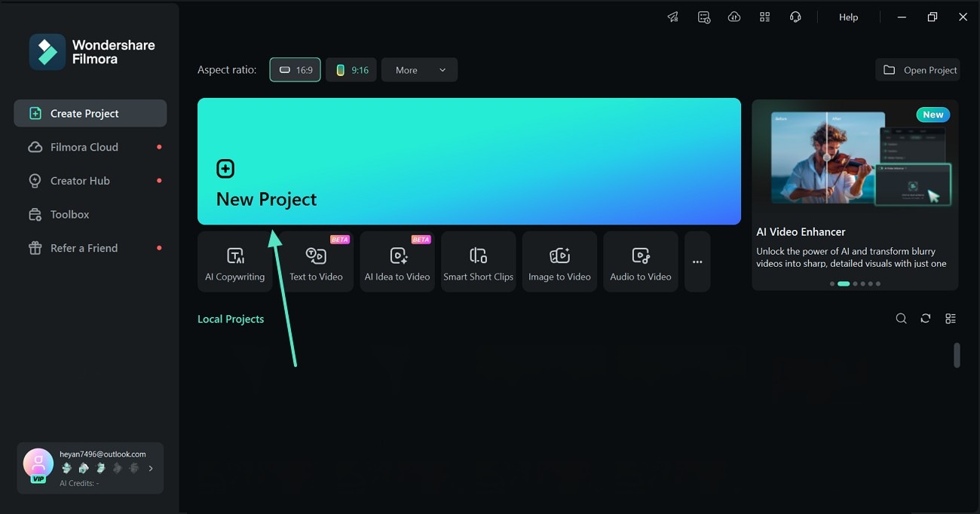The width and height of the screenshot is (980, 514).
Task: Expand account details chevron arrow
Action: 151,468
